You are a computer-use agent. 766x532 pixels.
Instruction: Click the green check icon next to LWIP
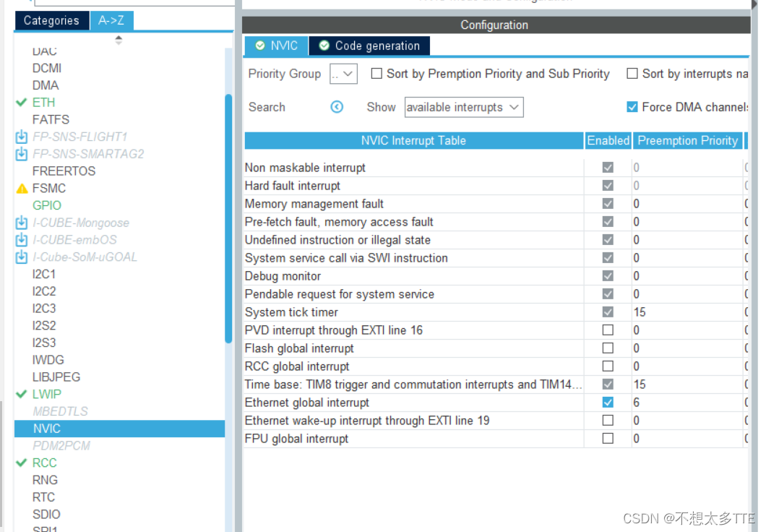tap(21, 394)
